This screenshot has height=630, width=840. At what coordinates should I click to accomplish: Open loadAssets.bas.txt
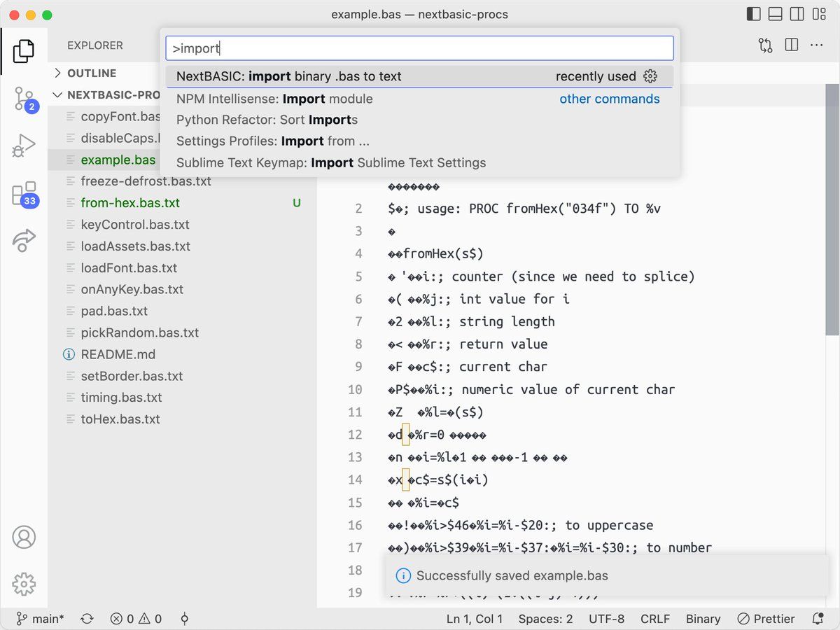136,246
